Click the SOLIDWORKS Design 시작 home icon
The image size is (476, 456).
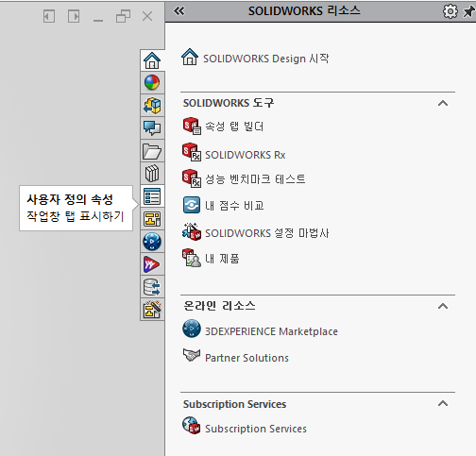190,57
